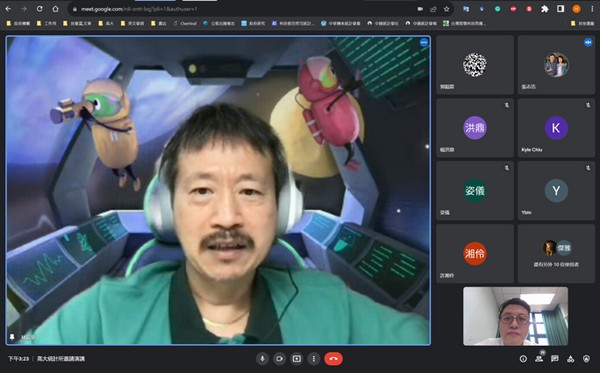Reload the Google Meet page
Image resolution: width=600 pixels, height=373 pixels.
(x=39, y=9)
